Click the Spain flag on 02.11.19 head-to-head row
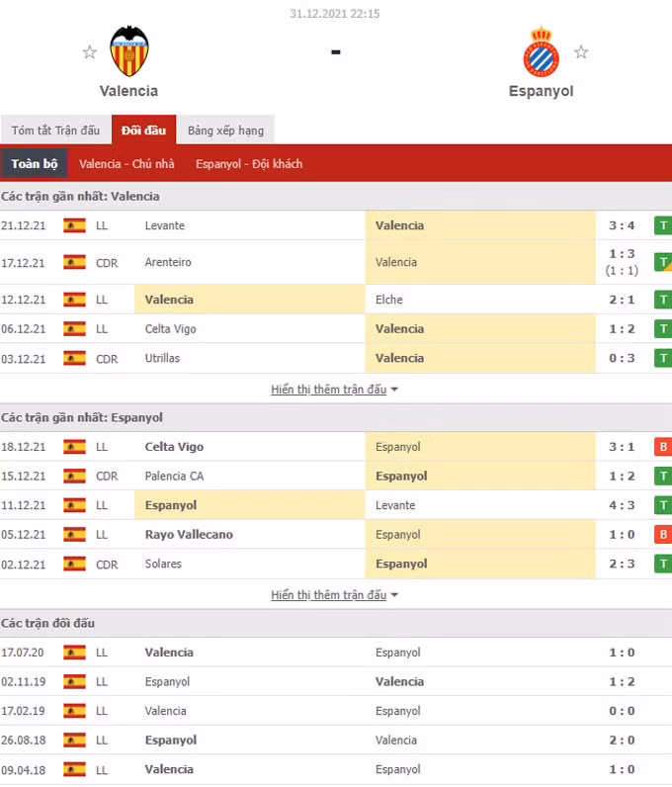The height and width of the screenshot is (787, 672). (74, 681)
